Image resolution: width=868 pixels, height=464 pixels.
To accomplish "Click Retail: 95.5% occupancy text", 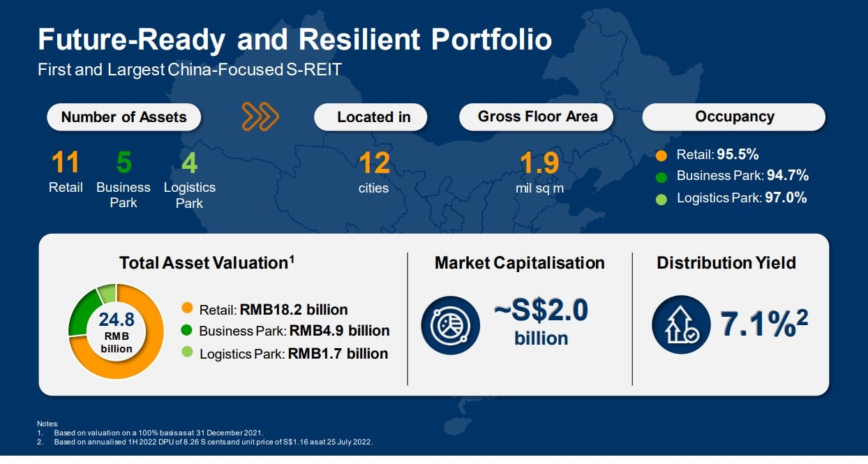I will click(x=717, y=155).
